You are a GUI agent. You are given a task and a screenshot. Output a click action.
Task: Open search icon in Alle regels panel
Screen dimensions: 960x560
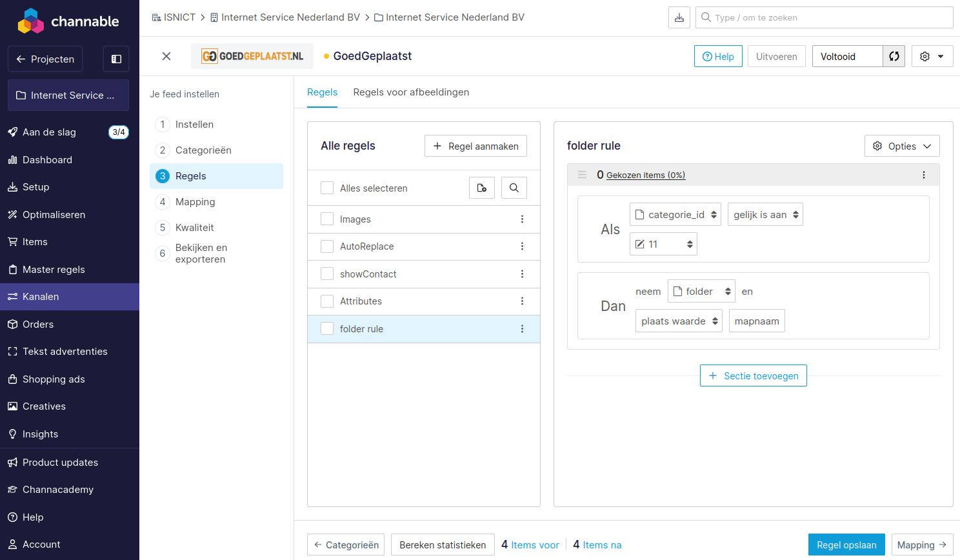pos(514,188)
